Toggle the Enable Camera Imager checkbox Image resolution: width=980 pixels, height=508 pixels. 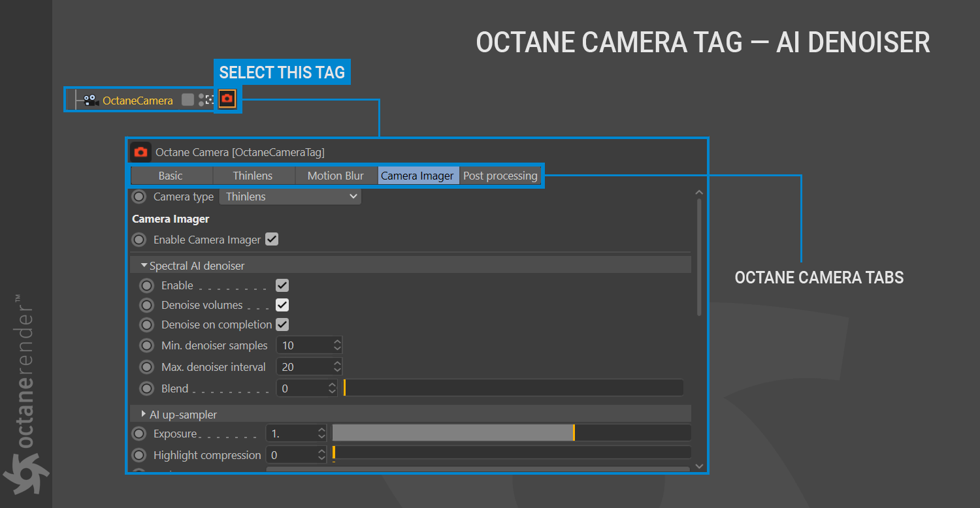pyautogui.click(x=272, y=239)
